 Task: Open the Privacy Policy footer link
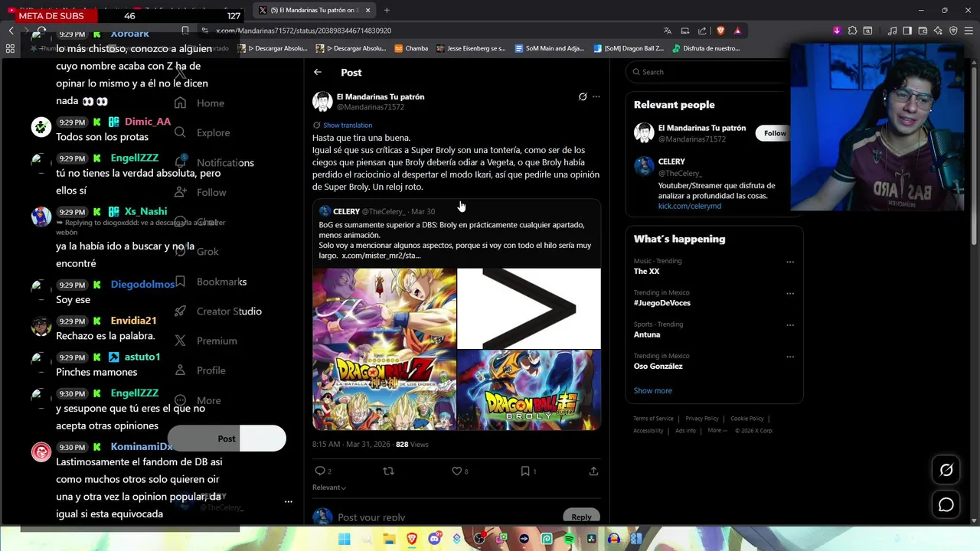click(x=702, y=419)
